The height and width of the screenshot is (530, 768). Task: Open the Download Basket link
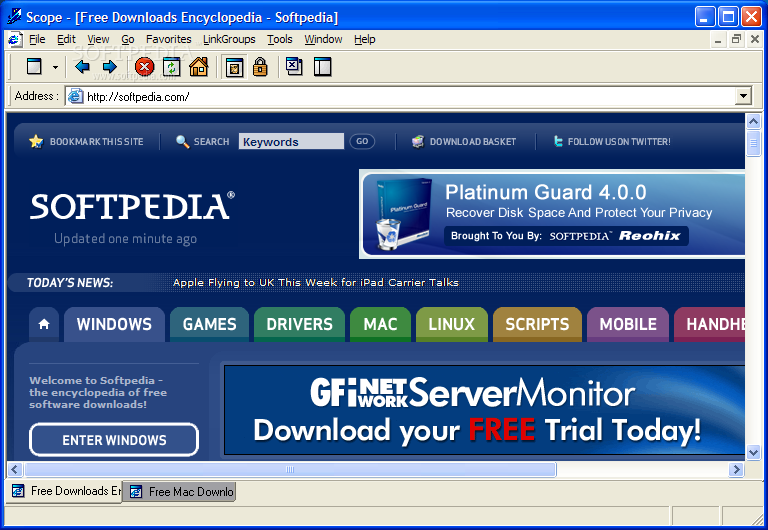click(473, 142)
